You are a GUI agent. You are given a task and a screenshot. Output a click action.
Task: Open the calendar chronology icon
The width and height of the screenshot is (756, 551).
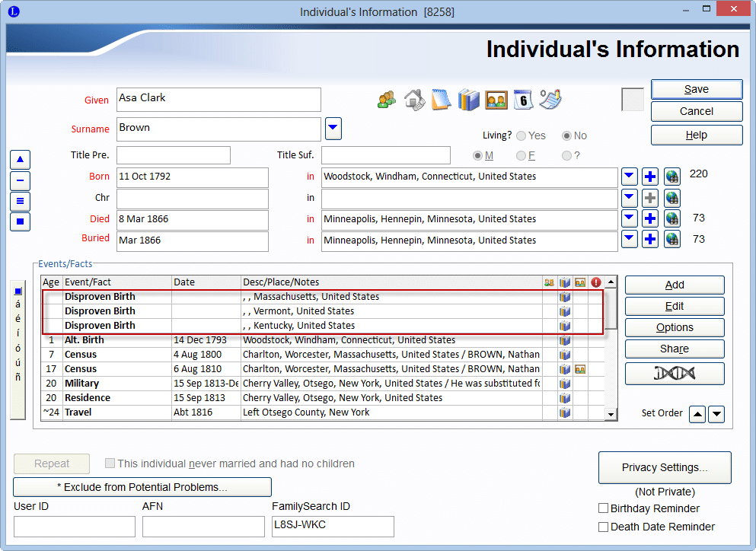523,100
